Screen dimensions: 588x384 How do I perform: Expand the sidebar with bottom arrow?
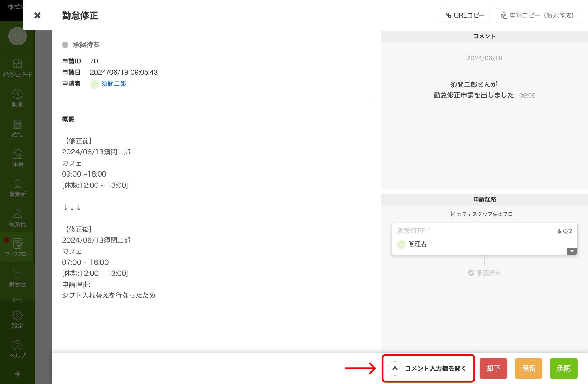point(18,374)
